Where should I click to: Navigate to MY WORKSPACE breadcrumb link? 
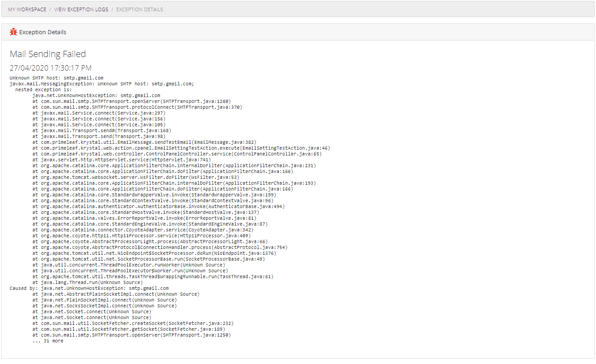tap(27, 9)
